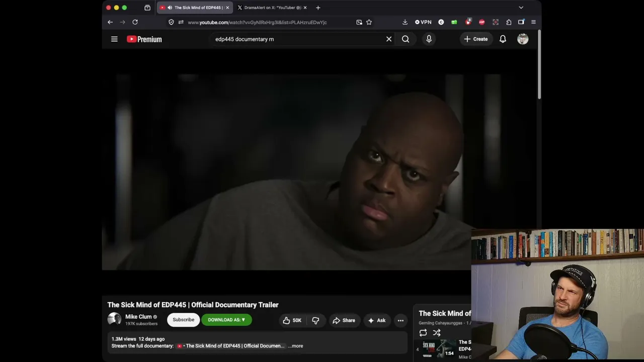Toggle shuffle playlist
The width and height of the screenshot is (644, 362).
tap(437, 333)
